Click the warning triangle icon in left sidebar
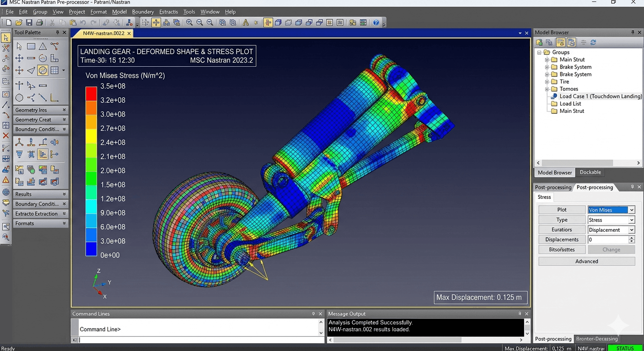Viewport: 644px width, 351px height. (x=6, y=181)
